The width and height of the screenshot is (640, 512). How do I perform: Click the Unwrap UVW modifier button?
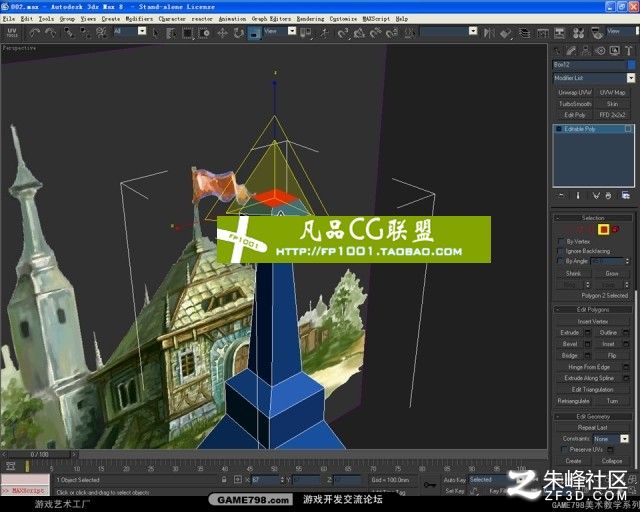tap(574, 93)
